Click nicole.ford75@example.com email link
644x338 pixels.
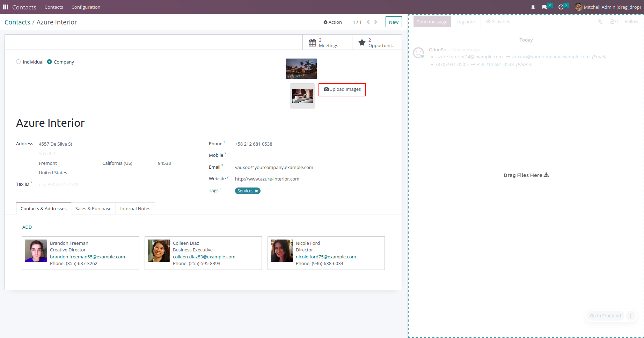point(326,257)
